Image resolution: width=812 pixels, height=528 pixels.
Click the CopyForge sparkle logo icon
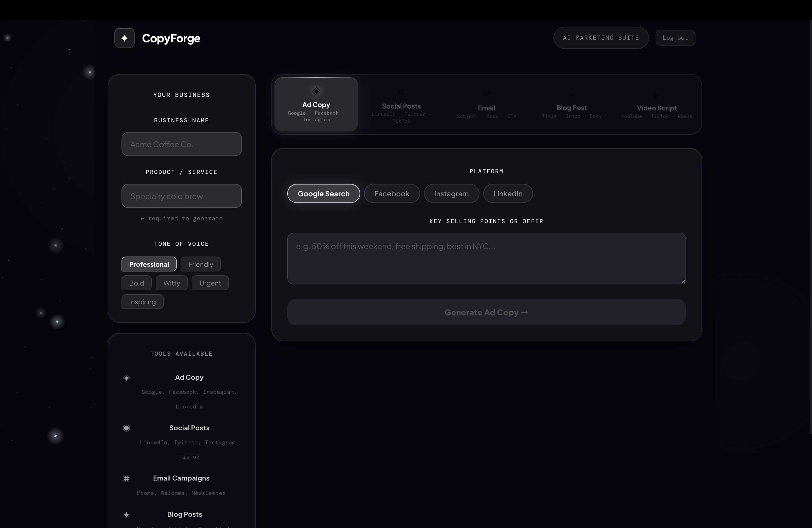[124, 38]
